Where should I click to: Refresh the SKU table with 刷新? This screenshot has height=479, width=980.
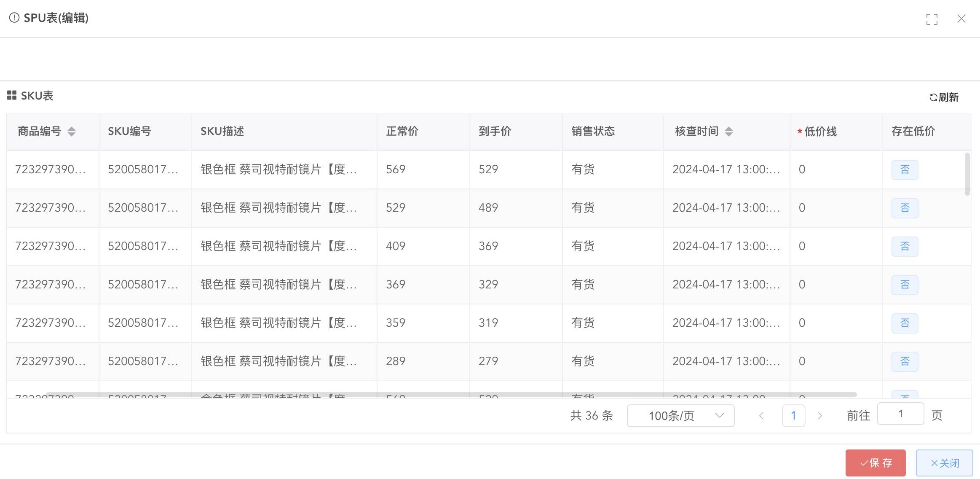pyautogui.click(x=944, y=97)
